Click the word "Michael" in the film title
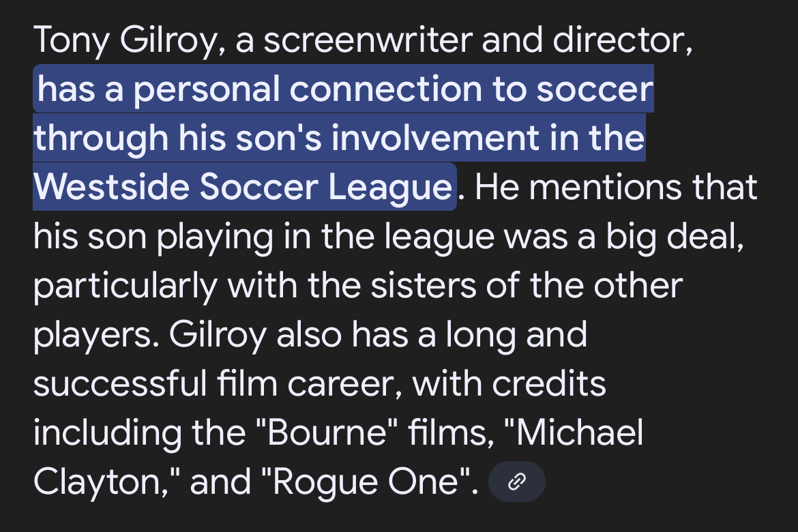 click(584, 433)
